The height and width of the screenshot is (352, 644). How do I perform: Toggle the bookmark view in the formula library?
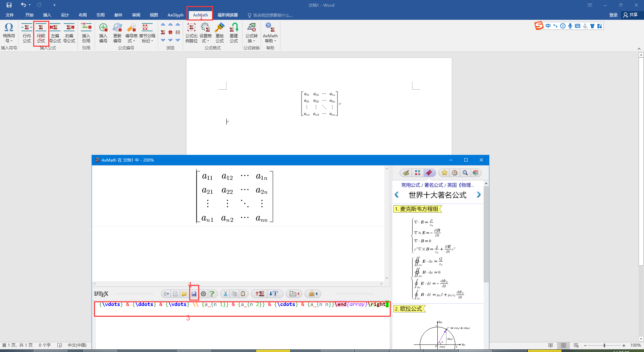[429, 173]
